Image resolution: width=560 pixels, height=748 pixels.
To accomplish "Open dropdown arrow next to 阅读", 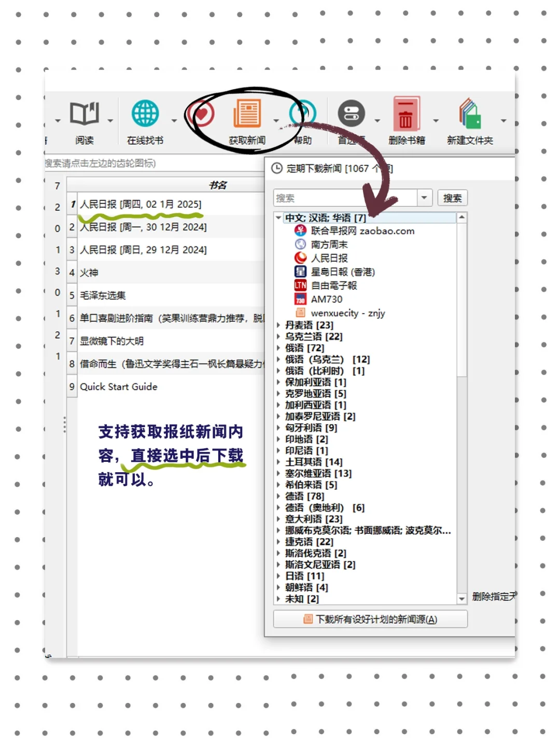I will click(110, 121).
